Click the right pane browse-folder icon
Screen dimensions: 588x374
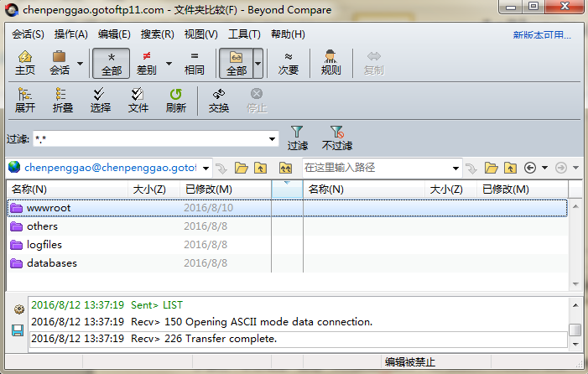[x=491, y=168]
